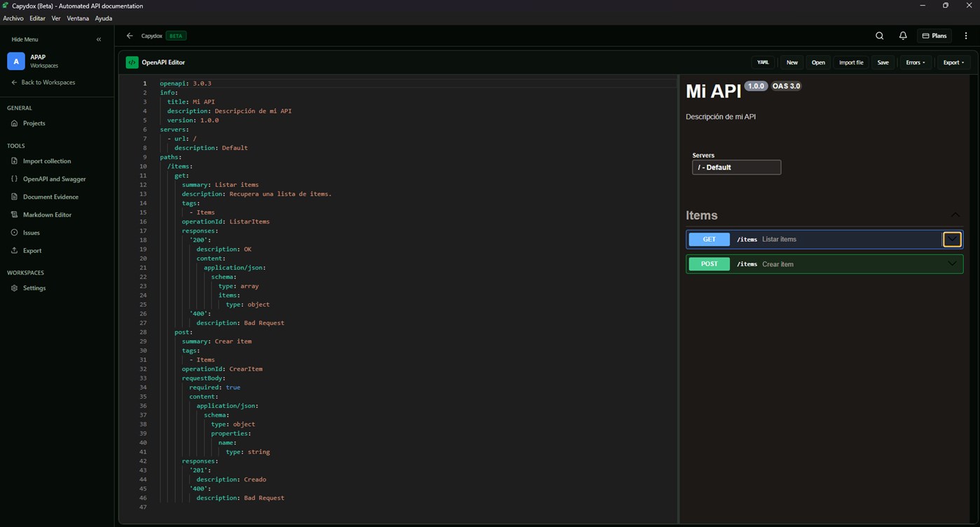Viewport: 980px width, 527px height.
Task: Click the Items section heading
Action: (x=701, y=215)
